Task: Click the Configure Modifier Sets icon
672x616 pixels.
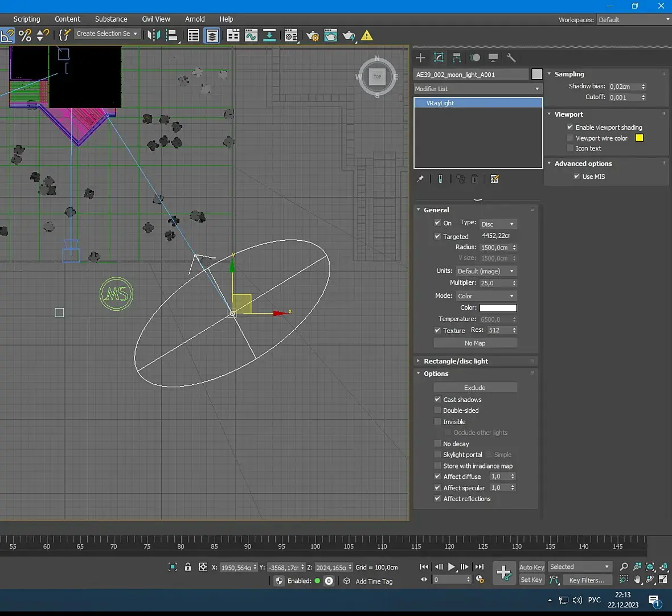Action: coord(494,179)
